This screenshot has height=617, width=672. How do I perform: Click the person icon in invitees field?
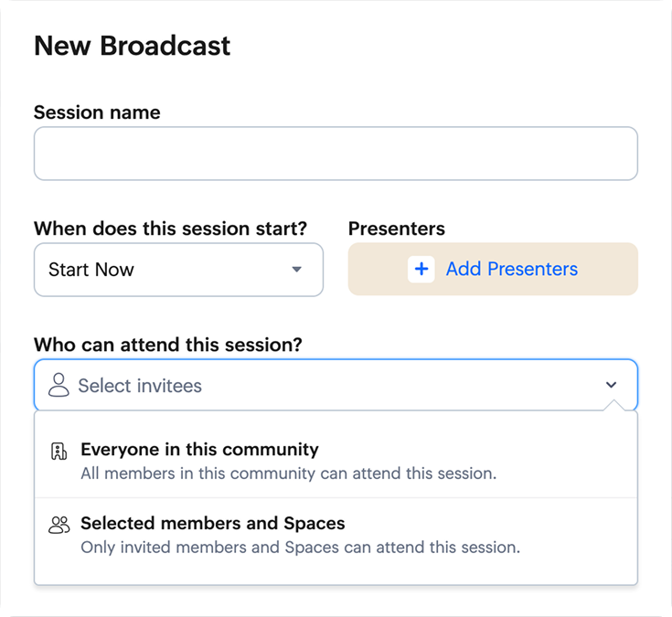click(x=59, y=385)
